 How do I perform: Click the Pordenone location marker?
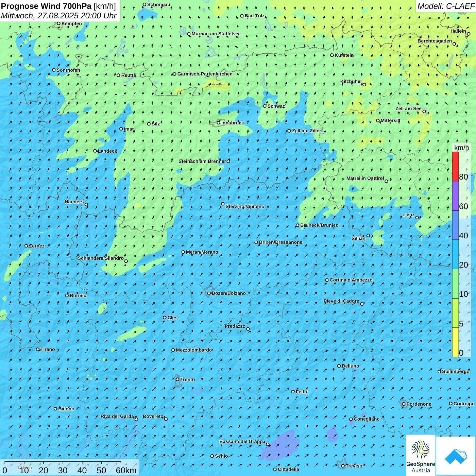404,404
